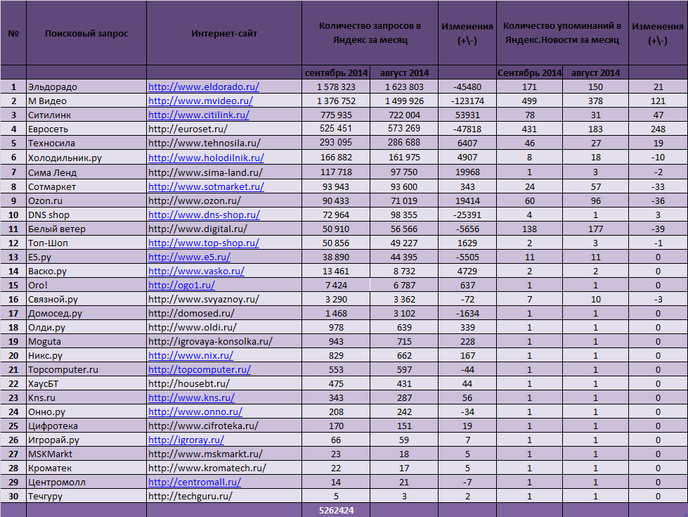The image size is (688, 517).
Task: Select the 'Течгуру' cell
Action: [x=86, y=496]
